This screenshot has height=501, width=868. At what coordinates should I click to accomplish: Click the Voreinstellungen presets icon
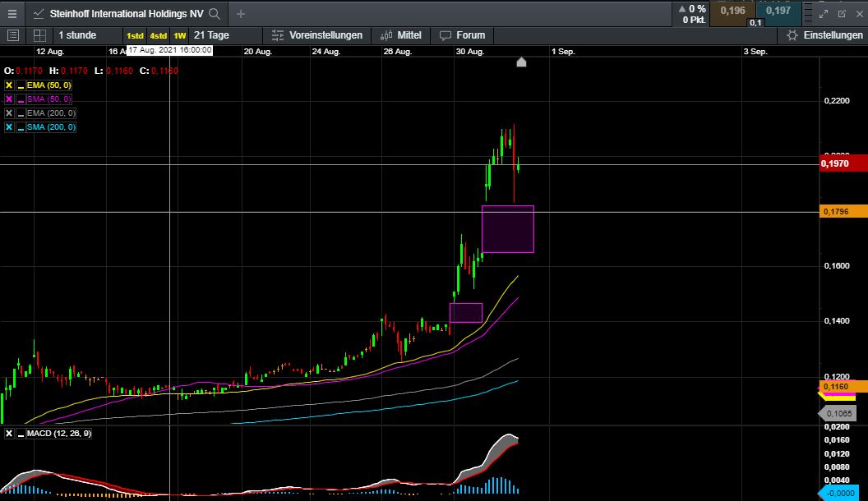click(x=277, y=35)
